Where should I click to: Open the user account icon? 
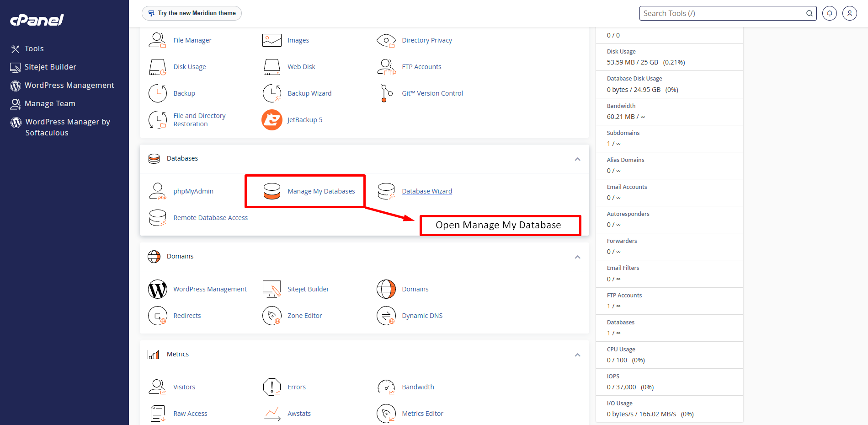pos(849,13)
